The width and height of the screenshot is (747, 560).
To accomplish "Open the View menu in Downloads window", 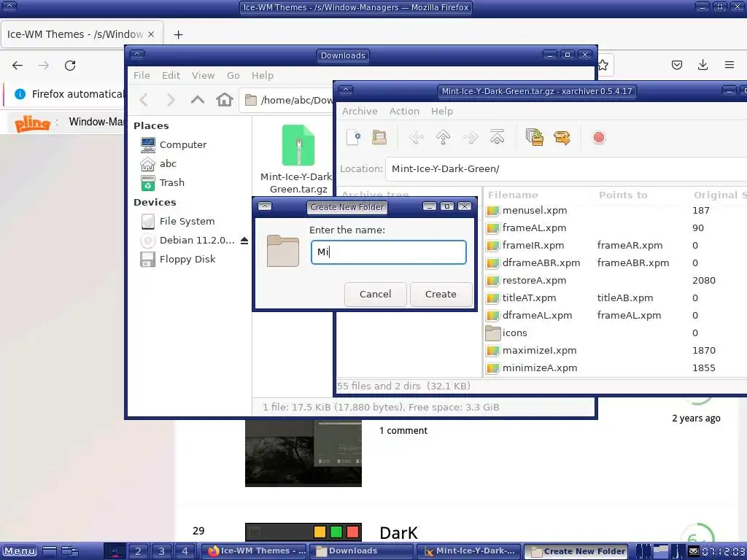I will pyautogui.click(x=203, y=75).
